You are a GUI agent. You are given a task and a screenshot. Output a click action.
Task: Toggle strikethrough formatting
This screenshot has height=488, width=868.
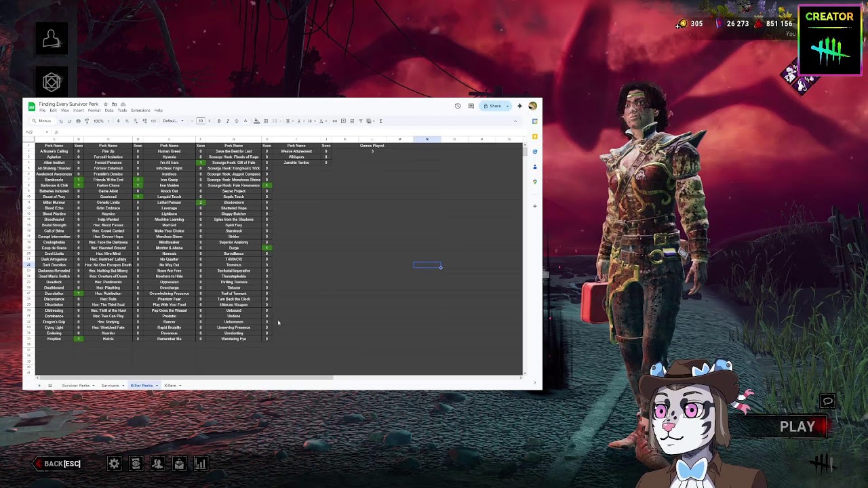[236, 121]
